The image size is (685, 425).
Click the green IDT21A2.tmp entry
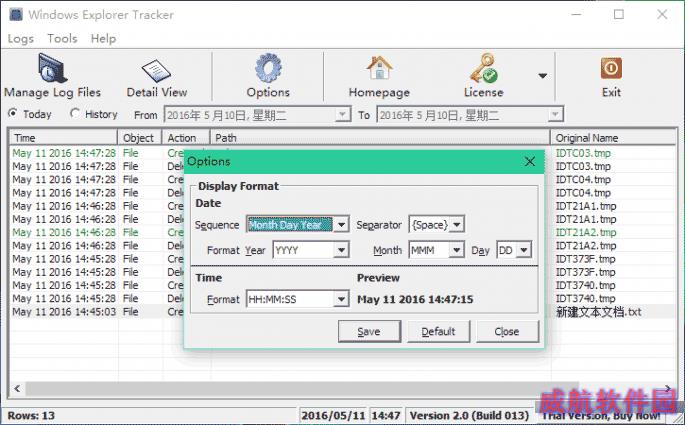[x=586, y=232]
